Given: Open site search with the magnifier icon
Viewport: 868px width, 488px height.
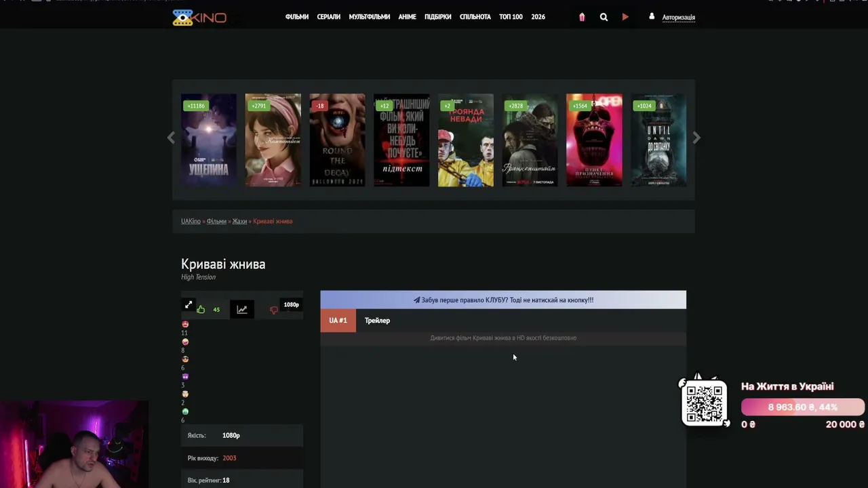Looking at the screenshot, I should click(x=604, y=17).
